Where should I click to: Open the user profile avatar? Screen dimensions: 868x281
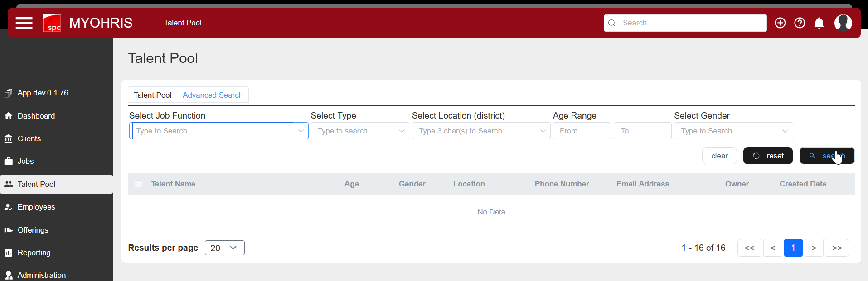[843, 23]
